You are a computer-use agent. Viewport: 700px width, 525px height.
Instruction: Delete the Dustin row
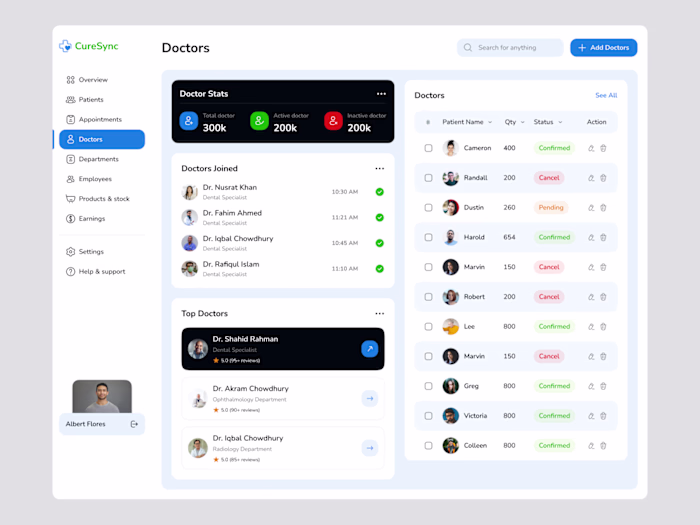[x=603, y=208]
